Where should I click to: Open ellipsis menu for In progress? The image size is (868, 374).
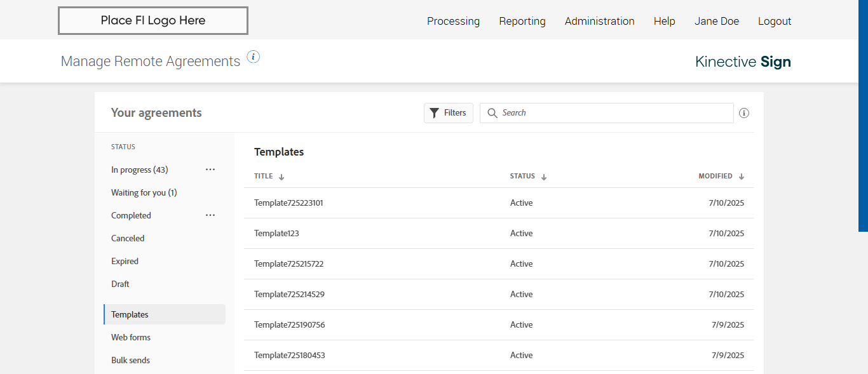click(x=210, y=170)
